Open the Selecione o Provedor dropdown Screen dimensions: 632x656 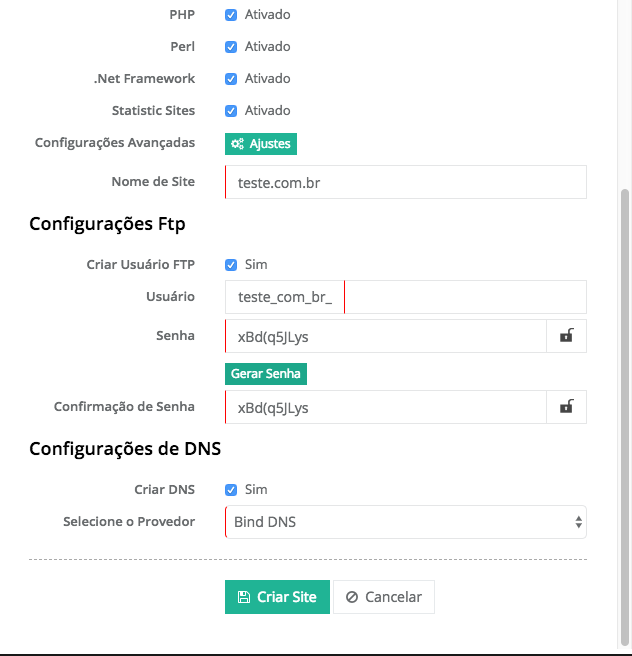point(405,522)
